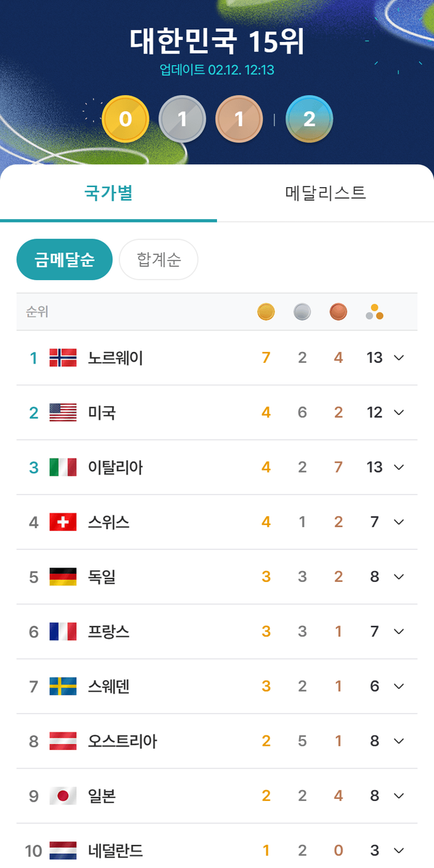This screenshot has height=868, width=434.
Task: Click the Norway flag icon
Action: point(63,357)
